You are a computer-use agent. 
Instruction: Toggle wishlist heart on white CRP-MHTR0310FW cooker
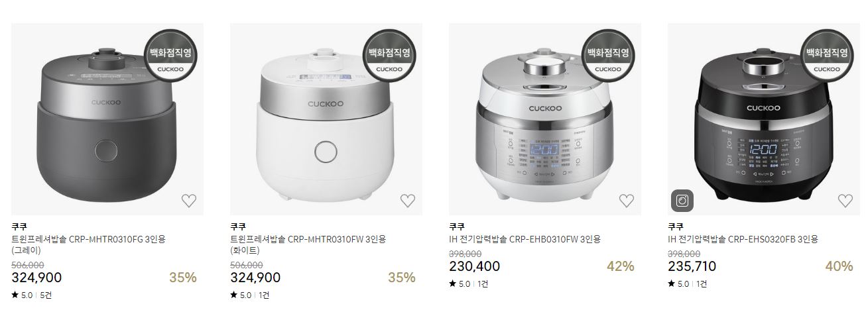click(x=407, y=201)
